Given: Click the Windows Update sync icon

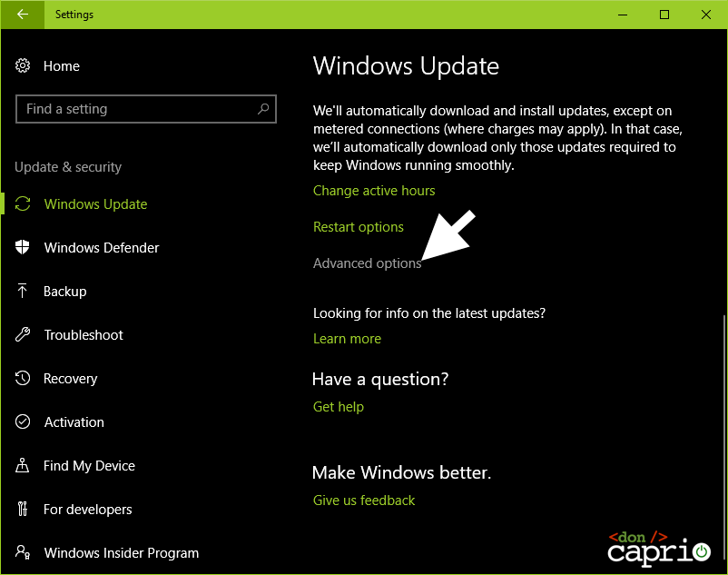Looking at the screenshot, I should [23, 203].
